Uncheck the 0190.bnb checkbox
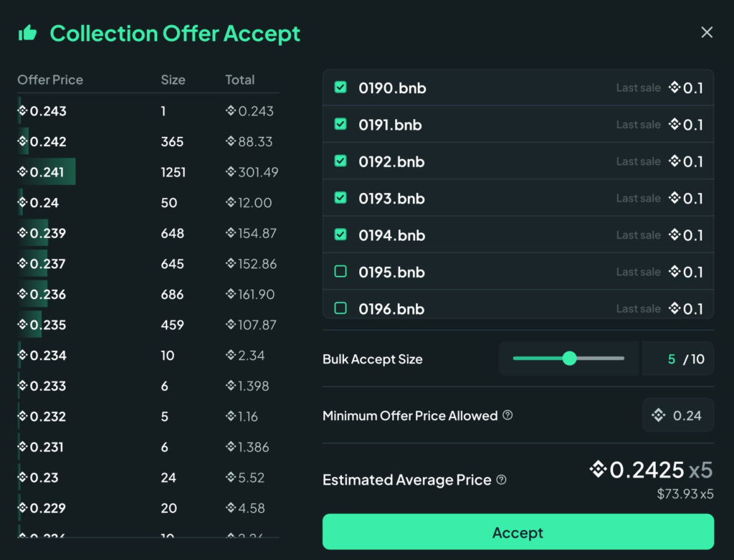734x560 pixels. click(x=340, y=87)
